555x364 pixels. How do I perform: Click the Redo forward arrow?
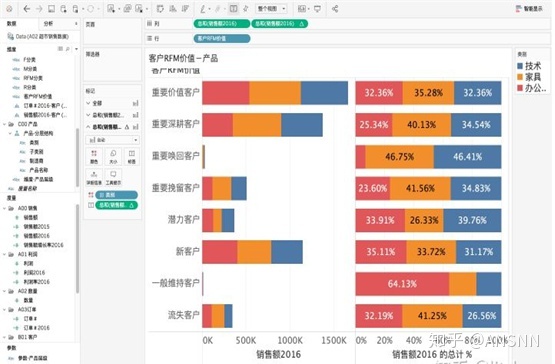point(39,9)
